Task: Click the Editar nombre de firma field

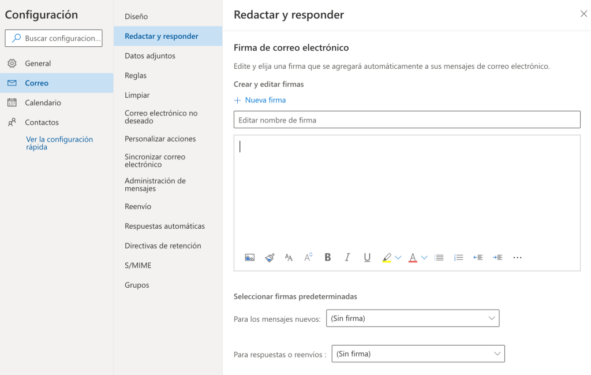Action: [x=407, y=120]
